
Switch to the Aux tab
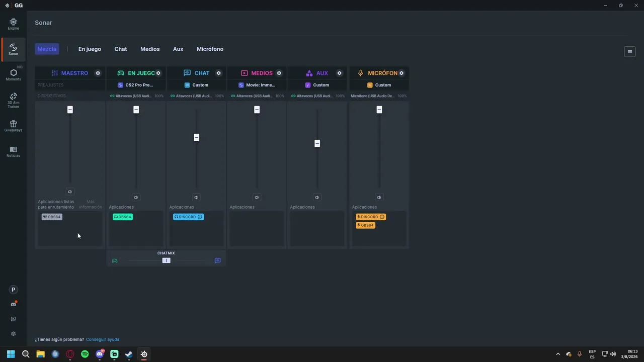(178, 49)
